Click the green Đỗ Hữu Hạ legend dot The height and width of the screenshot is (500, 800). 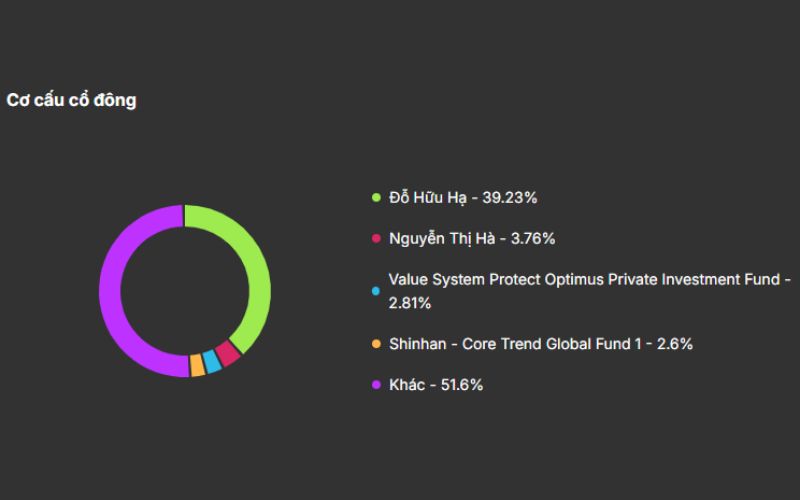pyautogui.click(x=377, y=198)
